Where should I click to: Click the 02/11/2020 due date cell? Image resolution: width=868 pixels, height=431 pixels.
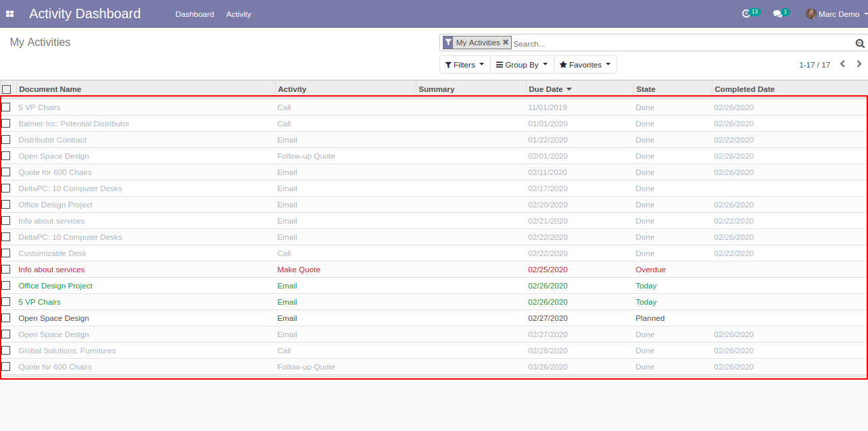pyautogui.click(x=548, y=172)
